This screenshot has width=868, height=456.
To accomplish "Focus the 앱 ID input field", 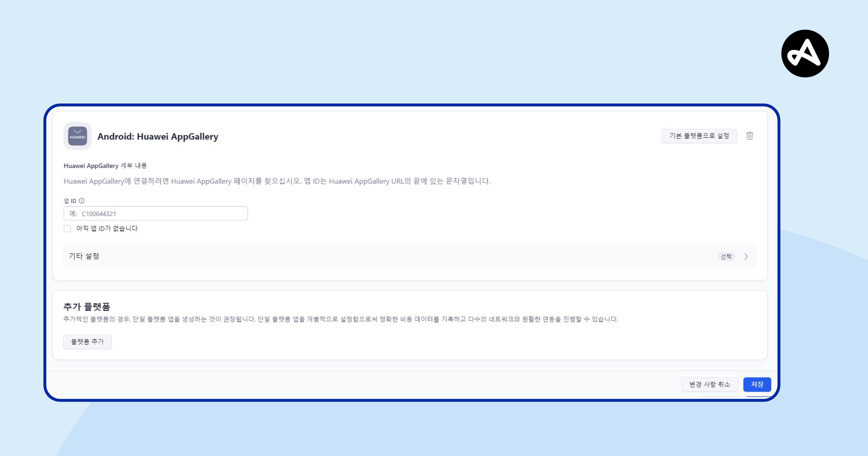I will (x=156, y=214).
